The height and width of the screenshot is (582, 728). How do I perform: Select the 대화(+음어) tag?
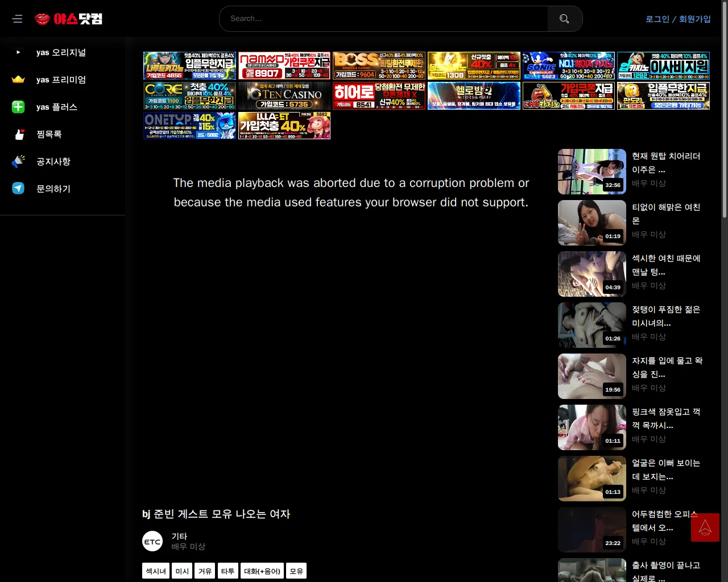pos(262,571)
